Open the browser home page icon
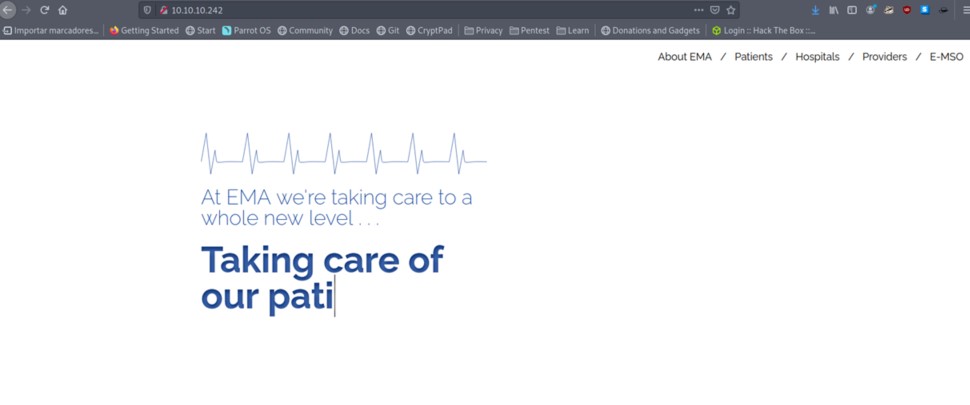 pyautogui.click(x=62, y=10)
